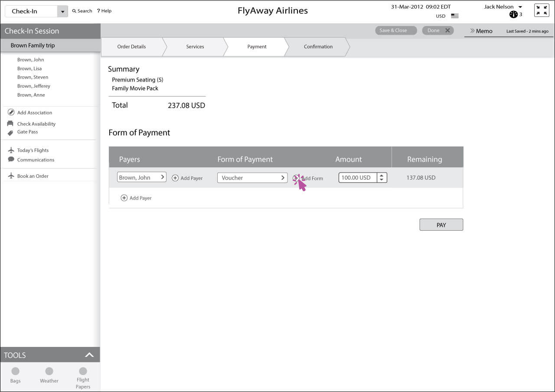The width and height of the screenshot is (555, 392).
Task: Open the Weather tool
Action: pos(49,372)
